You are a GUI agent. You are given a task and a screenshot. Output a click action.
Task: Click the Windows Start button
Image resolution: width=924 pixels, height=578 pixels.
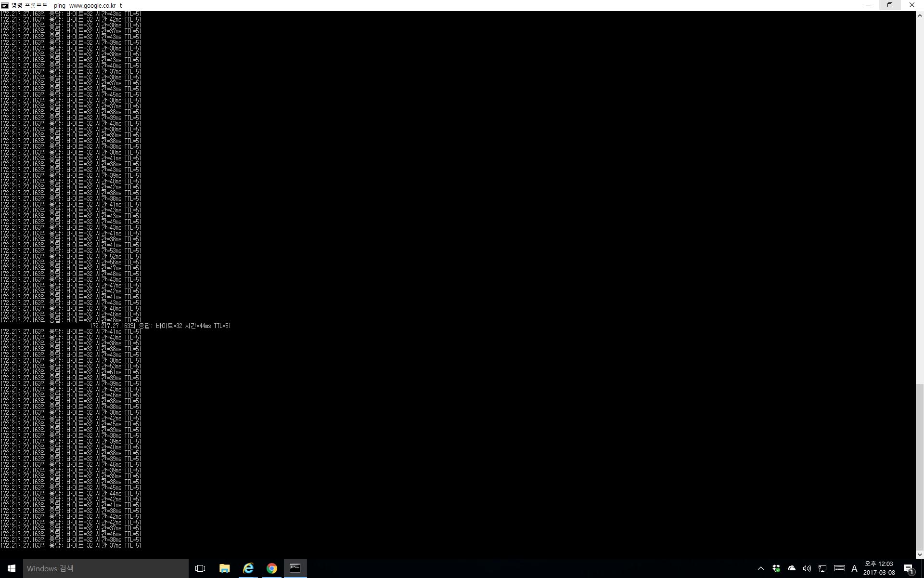[12, 568]
